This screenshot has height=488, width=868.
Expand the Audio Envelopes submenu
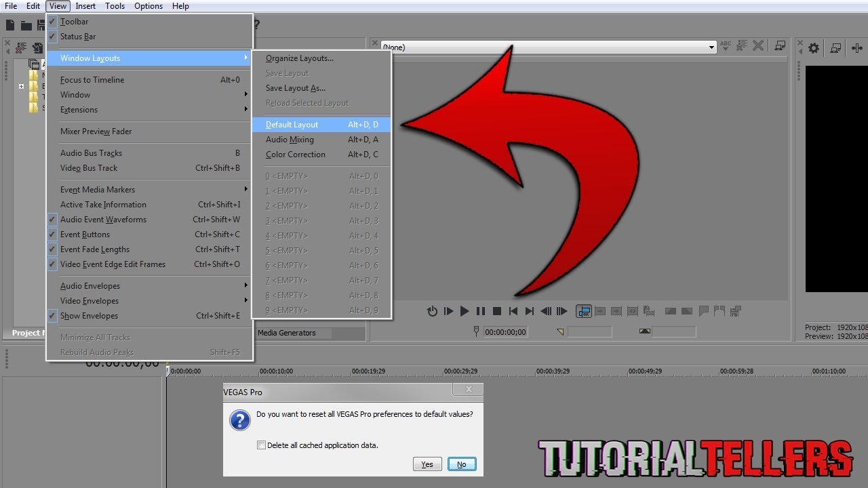[x=149, y=286]
